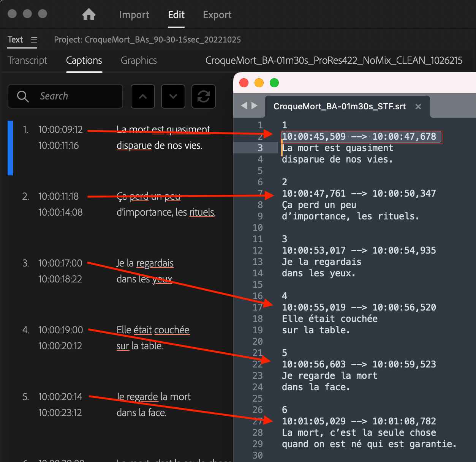Click the search magnifier icon
Viewport: 476px width, 462px height.
click(x=22, y=96)
